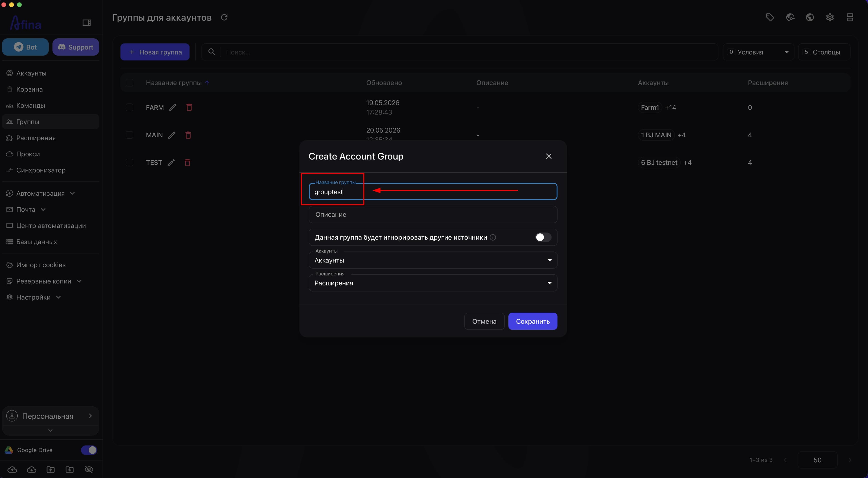868x478 pixels.
Task: Click the 6 BJ testnet account chip
Action: [x=659, y=163]
